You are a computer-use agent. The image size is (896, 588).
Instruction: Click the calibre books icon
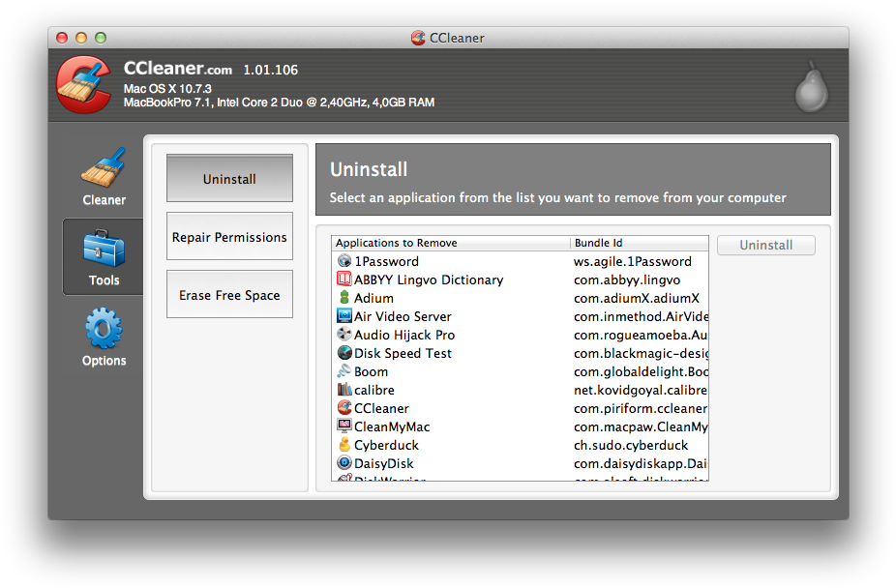click(344, 390)
